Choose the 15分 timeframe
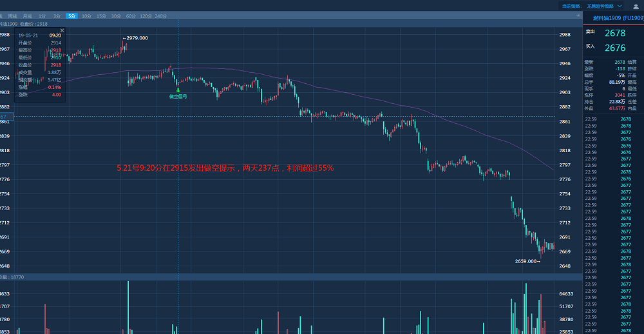 [101, 15]
